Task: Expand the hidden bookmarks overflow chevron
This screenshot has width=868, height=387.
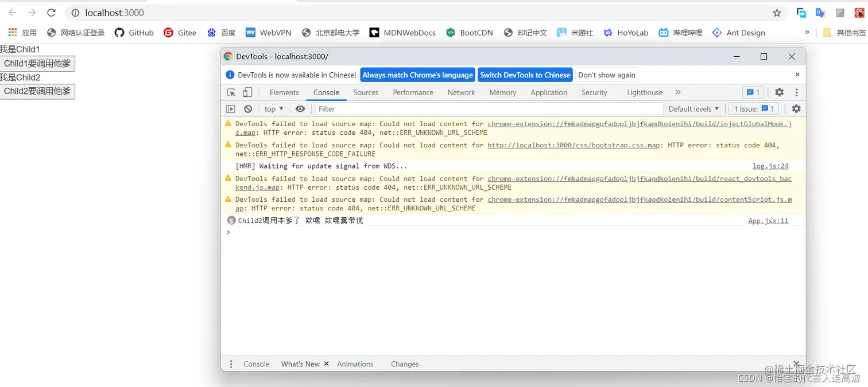Action: coord(807,33)
